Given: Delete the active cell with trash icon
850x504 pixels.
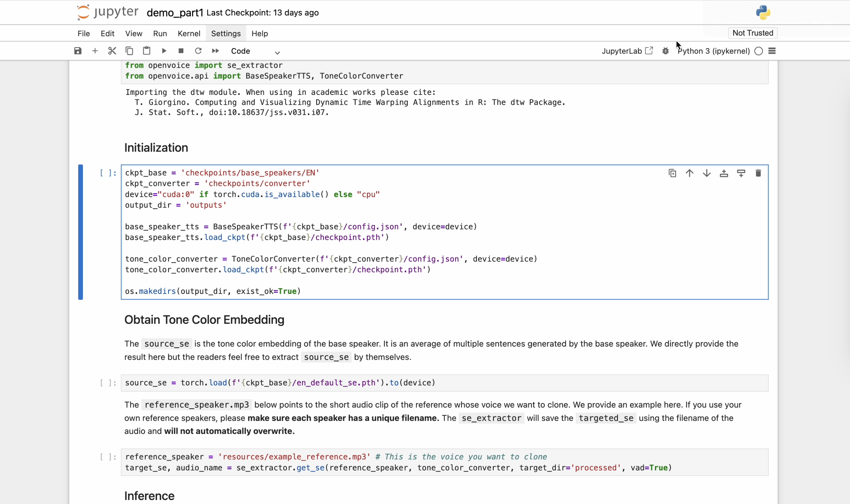Looking at the screenshot, I should pos(758,173).
